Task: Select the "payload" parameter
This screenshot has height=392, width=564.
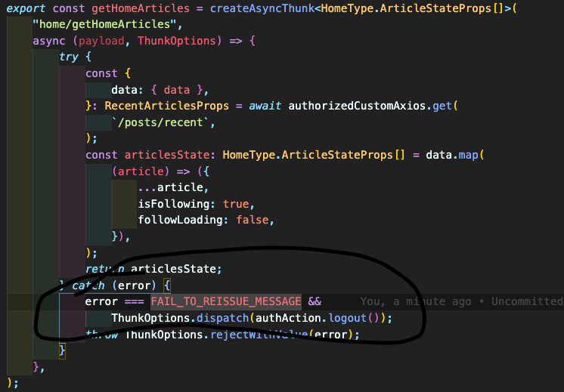Action: [101, 41]
